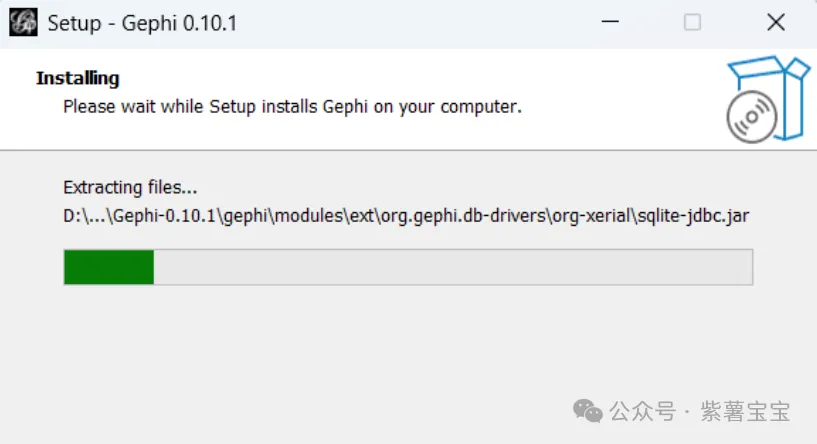Screen dimensions: 817x444
Task: Minimize the Gephi Setup window
Action: [609, 23]
